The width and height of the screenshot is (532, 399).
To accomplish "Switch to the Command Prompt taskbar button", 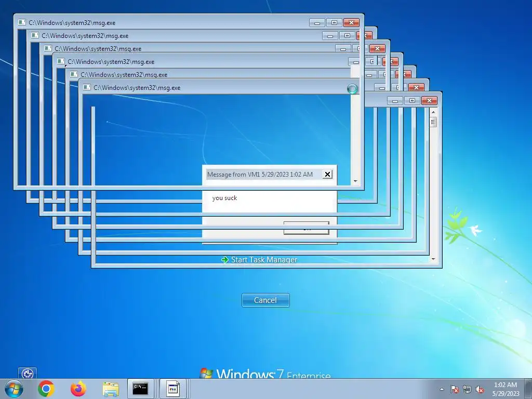I will pos(140,389).
